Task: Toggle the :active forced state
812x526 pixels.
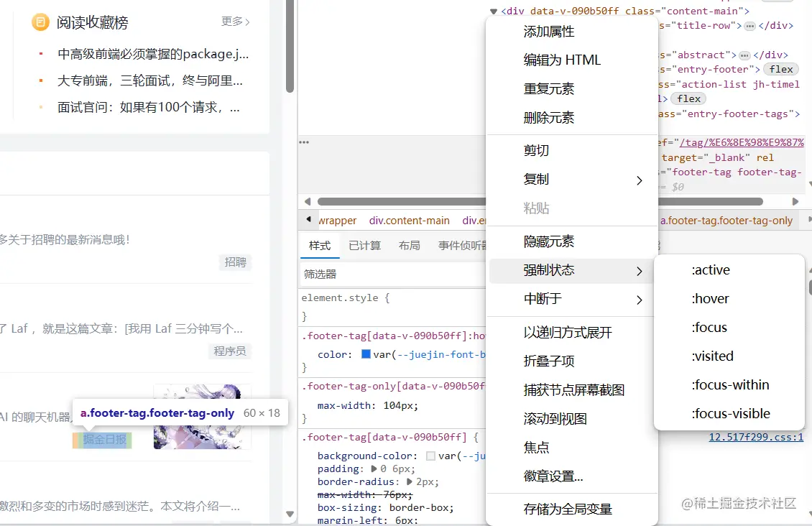Action: [711, 270]
